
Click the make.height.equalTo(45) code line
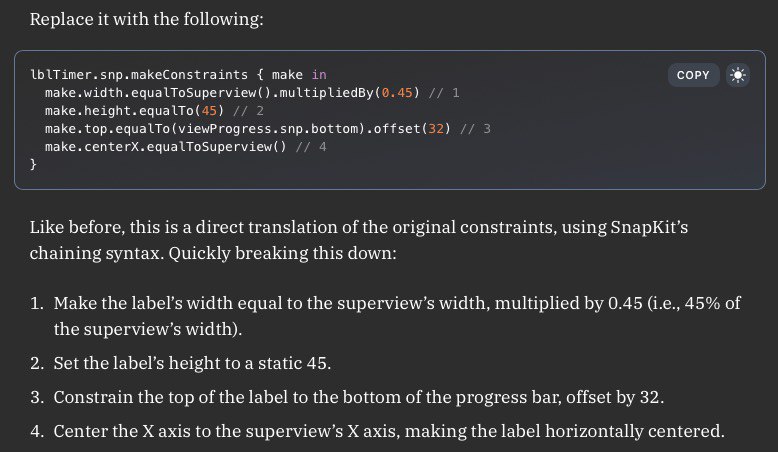[134, 111]
